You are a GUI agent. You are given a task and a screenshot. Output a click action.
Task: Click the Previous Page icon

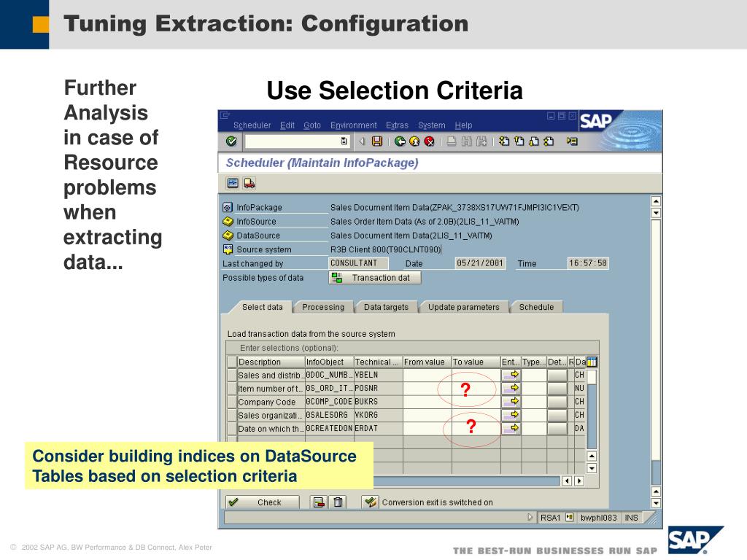point(519,141)
